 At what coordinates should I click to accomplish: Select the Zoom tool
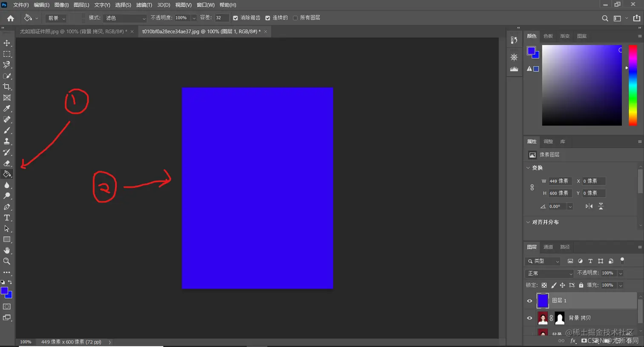(x=7, y=261)
